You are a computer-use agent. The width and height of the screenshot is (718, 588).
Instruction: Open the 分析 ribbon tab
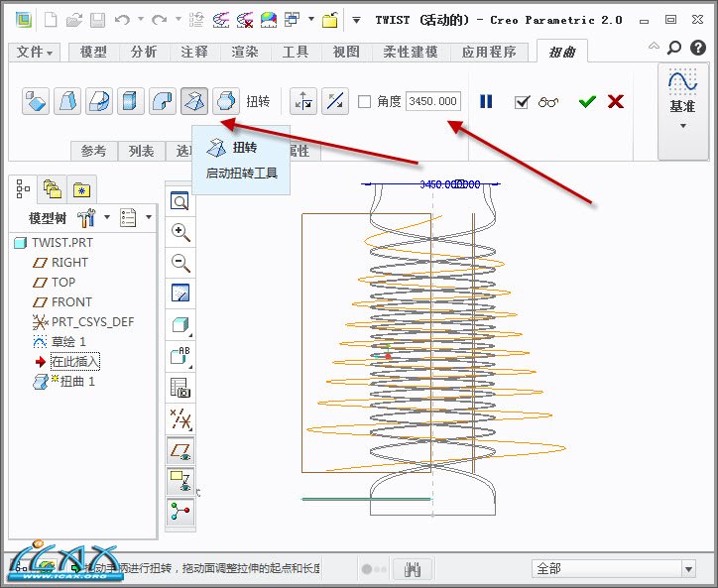(x=144, y=52)
